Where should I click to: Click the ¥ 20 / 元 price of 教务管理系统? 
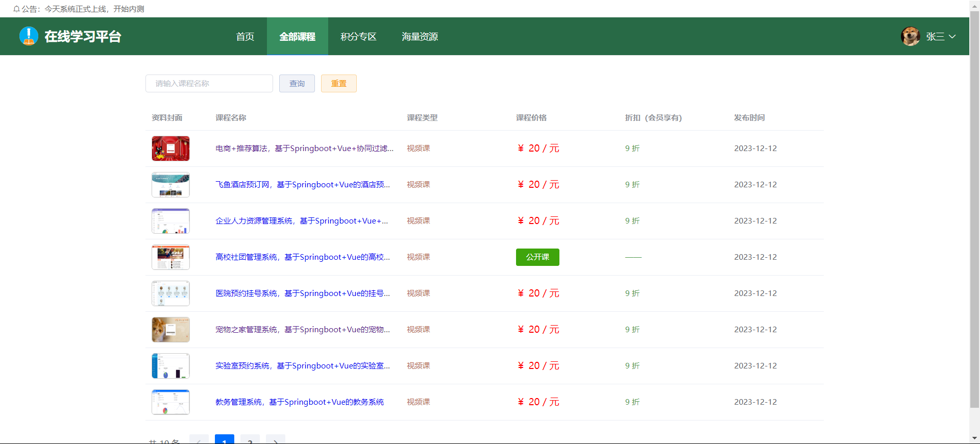point(538,402)
